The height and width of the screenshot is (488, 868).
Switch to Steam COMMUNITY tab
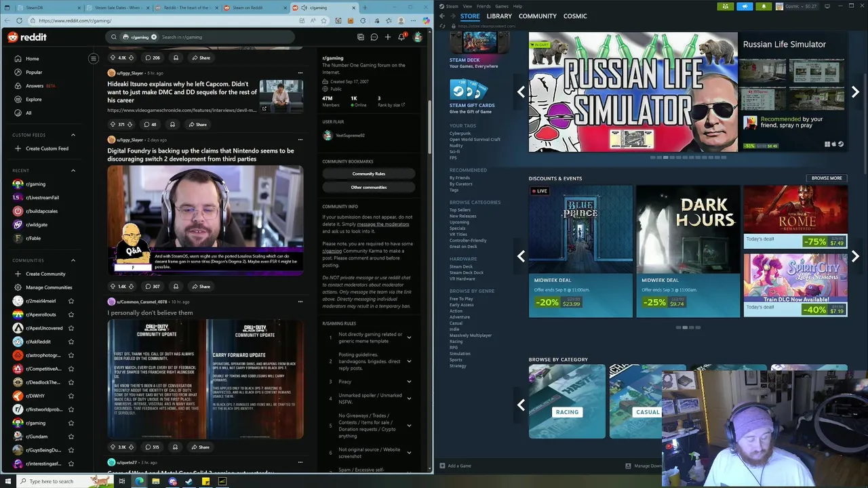pos(537,16)
